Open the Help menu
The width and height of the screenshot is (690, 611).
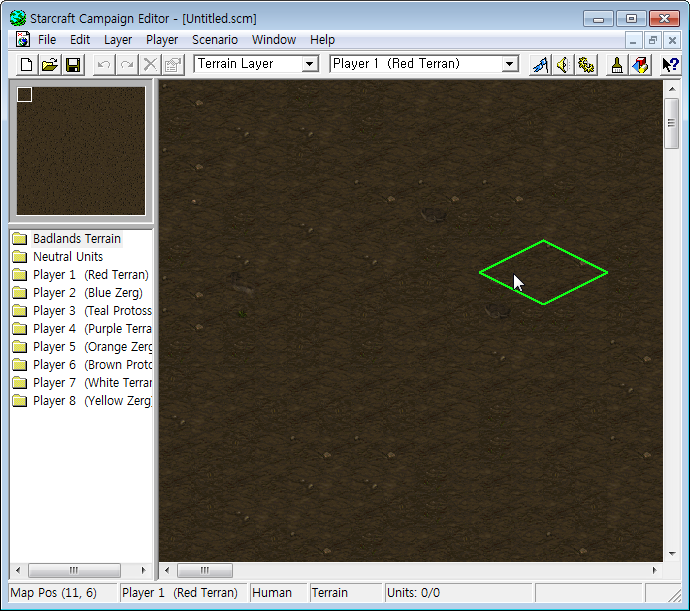click(322, 40)
